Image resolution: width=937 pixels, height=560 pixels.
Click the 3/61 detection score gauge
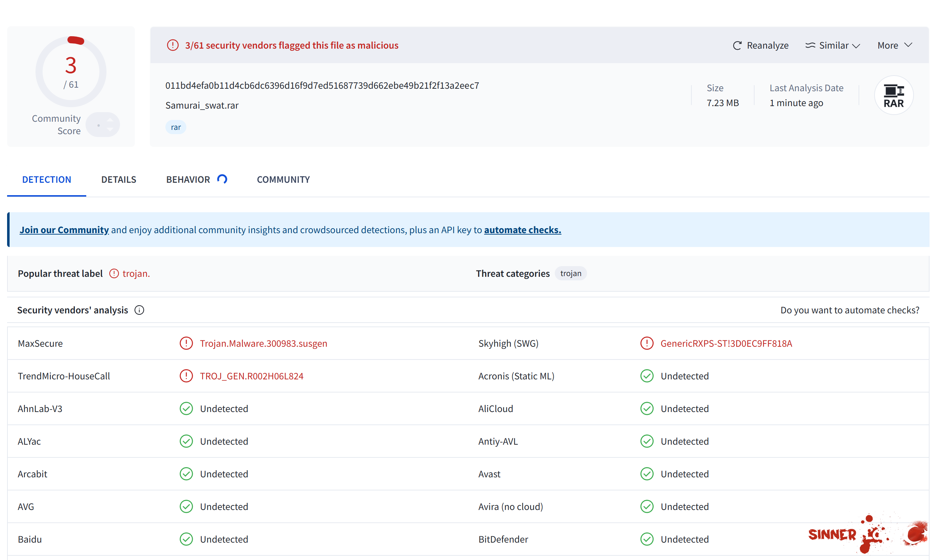(71, 72)
